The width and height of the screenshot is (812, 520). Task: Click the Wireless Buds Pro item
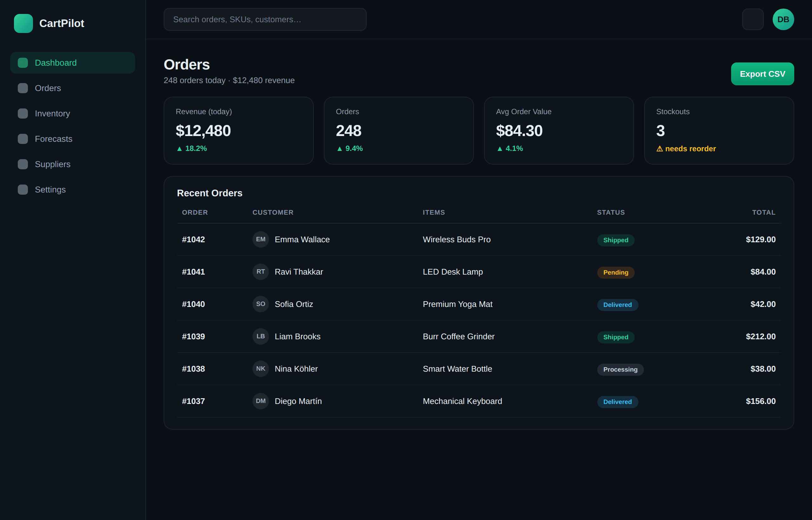coord(457,239)
